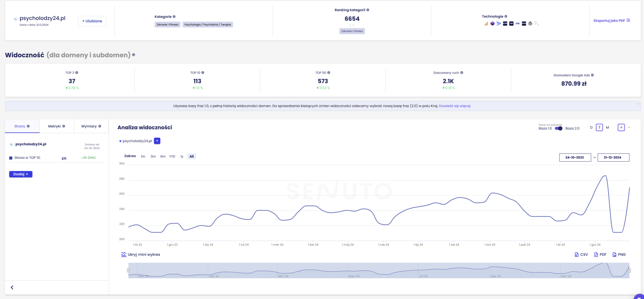
Task: Click the purple cube technology icon
Action: pyautogui.click(x=492, y=24)
